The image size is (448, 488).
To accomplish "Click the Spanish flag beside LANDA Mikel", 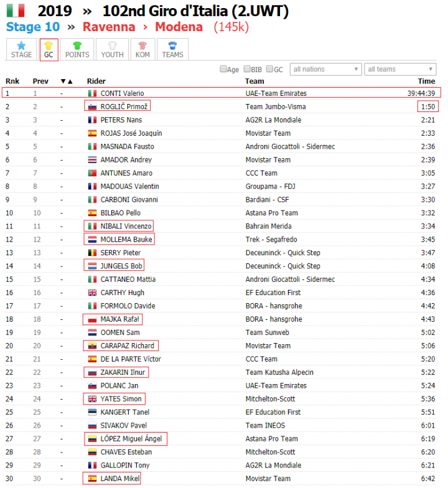I will tap(92, 479).
